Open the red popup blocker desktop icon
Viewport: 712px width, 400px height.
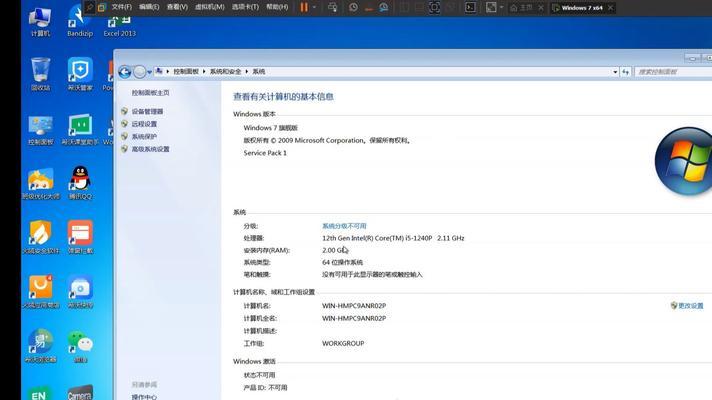point(80,237)
